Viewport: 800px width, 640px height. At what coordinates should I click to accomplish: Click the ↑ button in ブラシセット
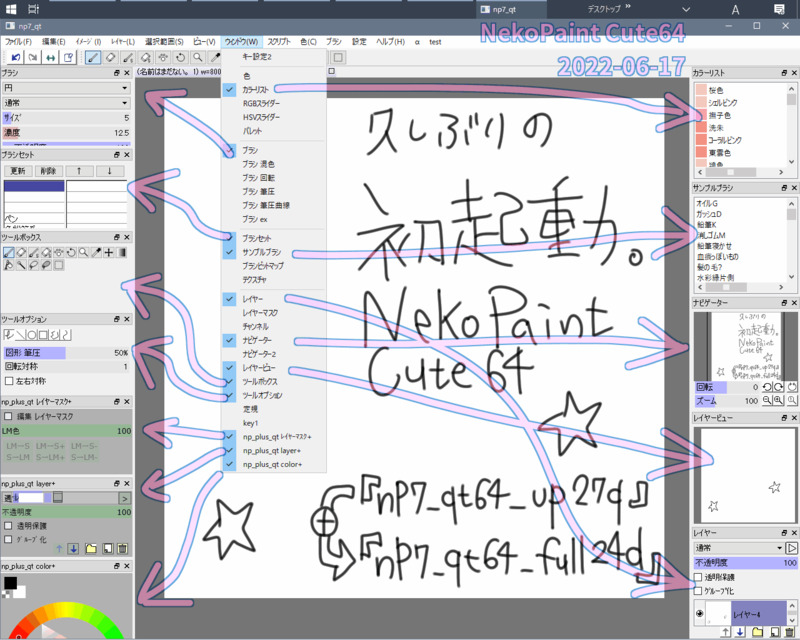click(x=79, y=171)
